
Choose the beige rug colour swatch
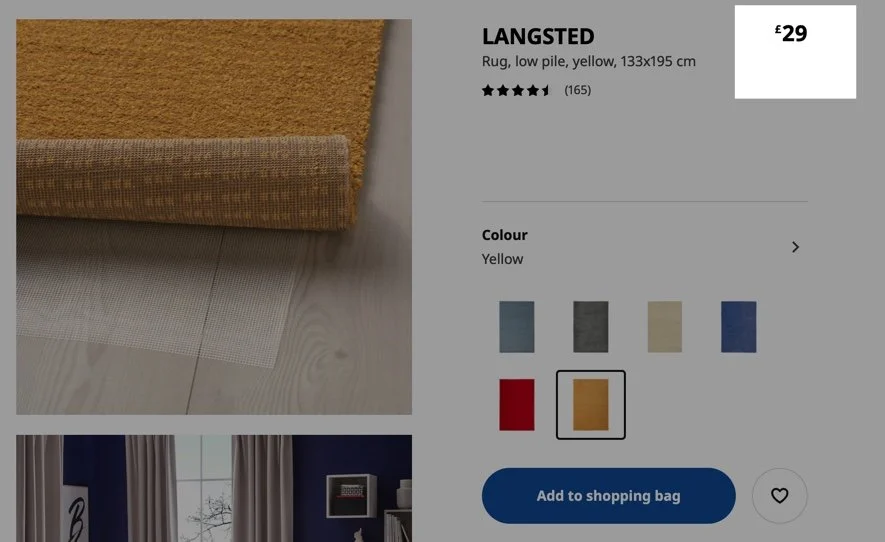point(664,327)
